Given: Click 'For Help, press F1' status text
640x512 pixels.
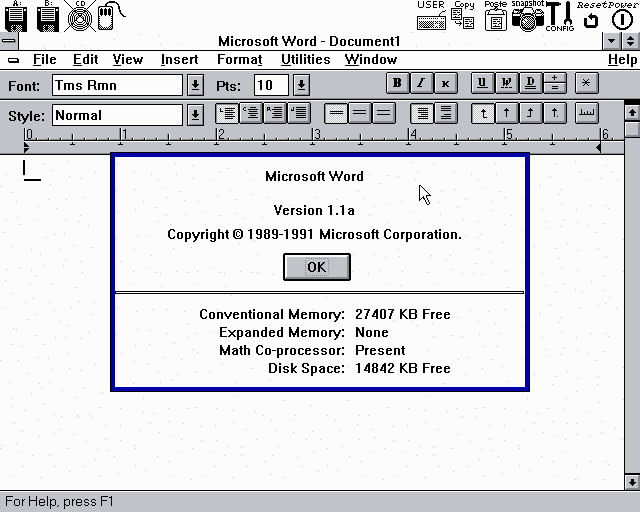Looking at the screenshot, I should click(x=59, y=501).
